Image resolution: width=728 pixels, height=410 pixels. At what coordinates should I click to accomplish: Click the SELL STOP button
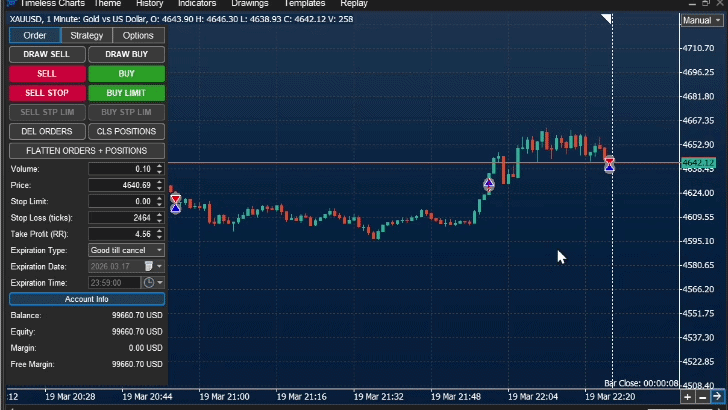tap(47, 93)
